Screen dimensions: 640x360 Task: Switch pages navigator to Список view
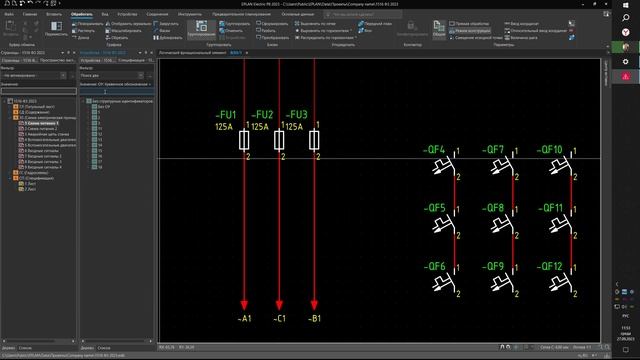(25, 348)
